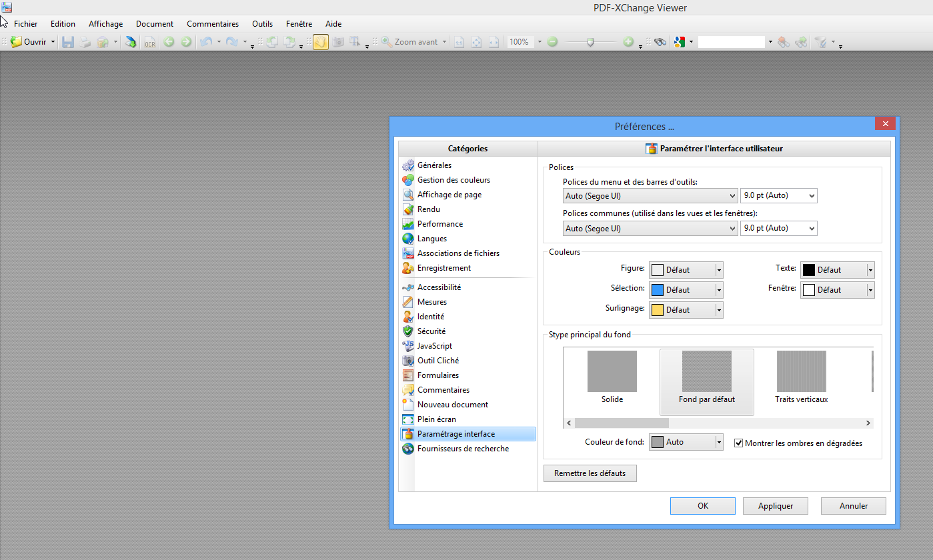This screenshot has width=933, height=560.
Task: Select Affichage de page category
Action: pyautogui.click(x=468, y=195)
